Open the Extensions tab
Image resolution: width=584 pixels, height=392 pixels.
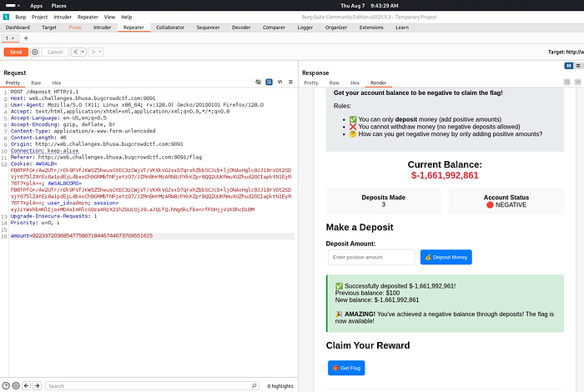click(371, 28)
